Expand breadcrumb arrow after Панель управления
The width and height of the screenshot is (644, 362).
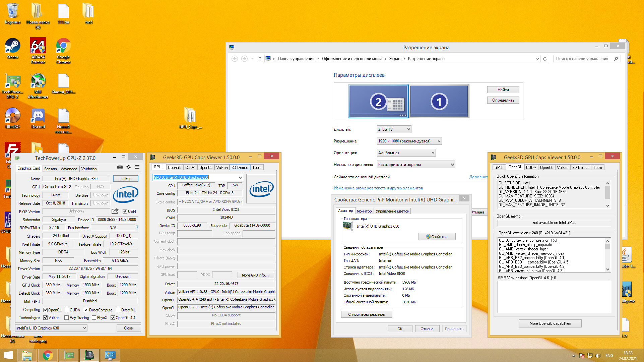click(x=318, y=59)
